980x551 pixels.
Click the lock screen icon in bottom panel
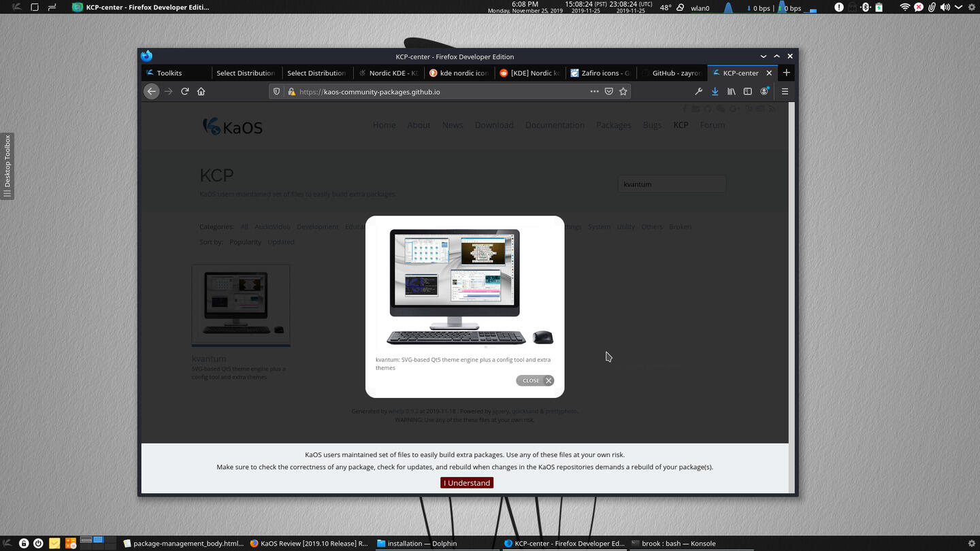point(24,544)
